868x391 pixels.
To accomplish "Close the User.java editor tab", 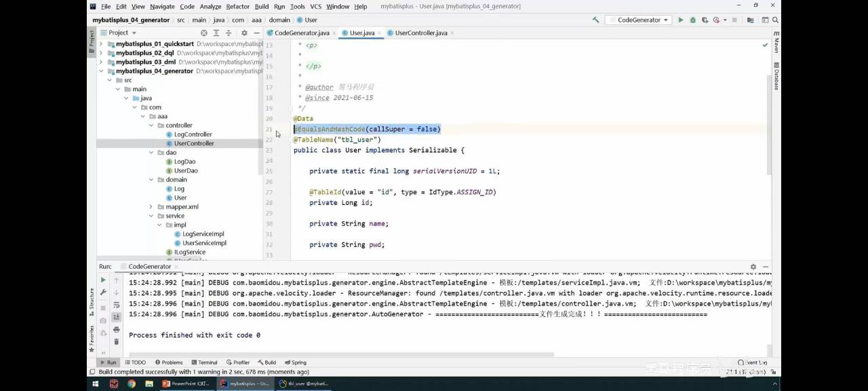I will coord(380,33).
